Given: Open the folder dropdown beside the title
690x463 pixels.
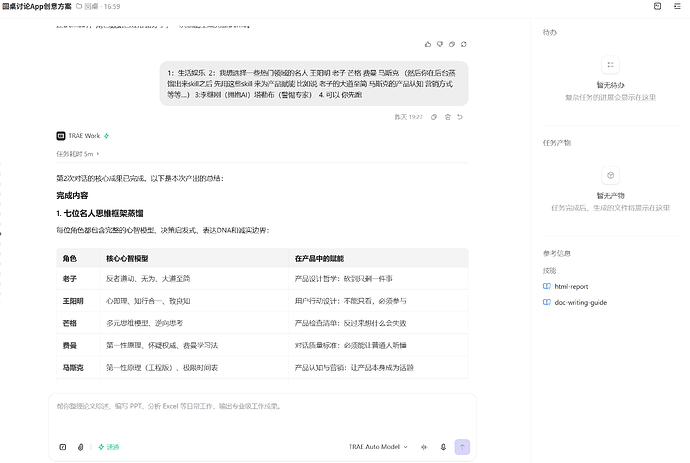Looking at the screenshot, I should pos(98,7).
